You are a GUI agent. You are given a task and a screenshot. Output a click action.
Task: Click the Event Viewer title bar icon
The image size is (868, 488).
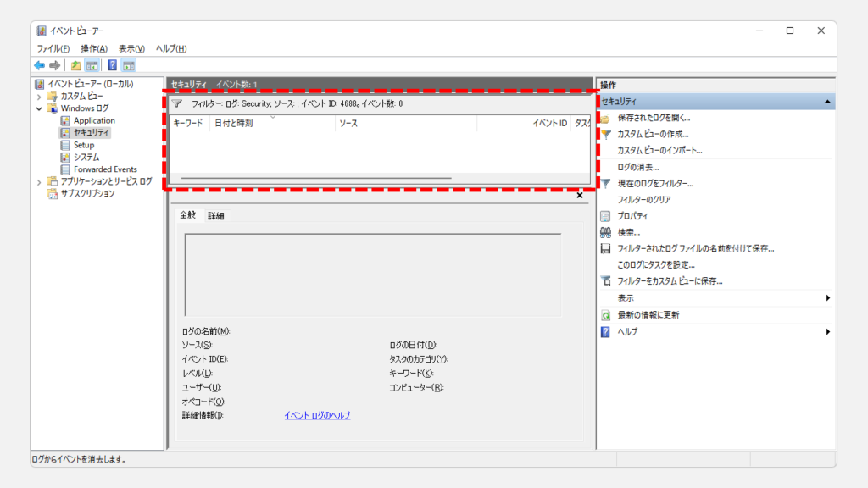[42, 30]
